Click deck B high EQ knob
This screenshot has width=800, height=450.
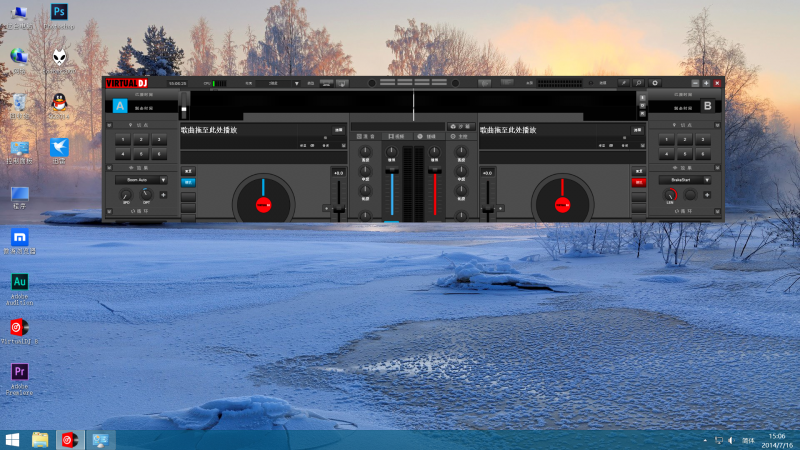[x=461, y=152]
